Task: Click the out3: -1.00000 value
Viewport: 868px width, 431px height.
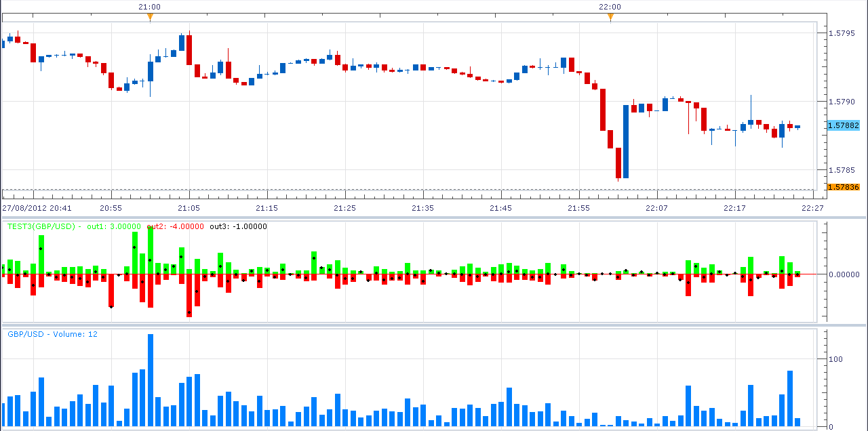Action: click(x=238, y=226)
